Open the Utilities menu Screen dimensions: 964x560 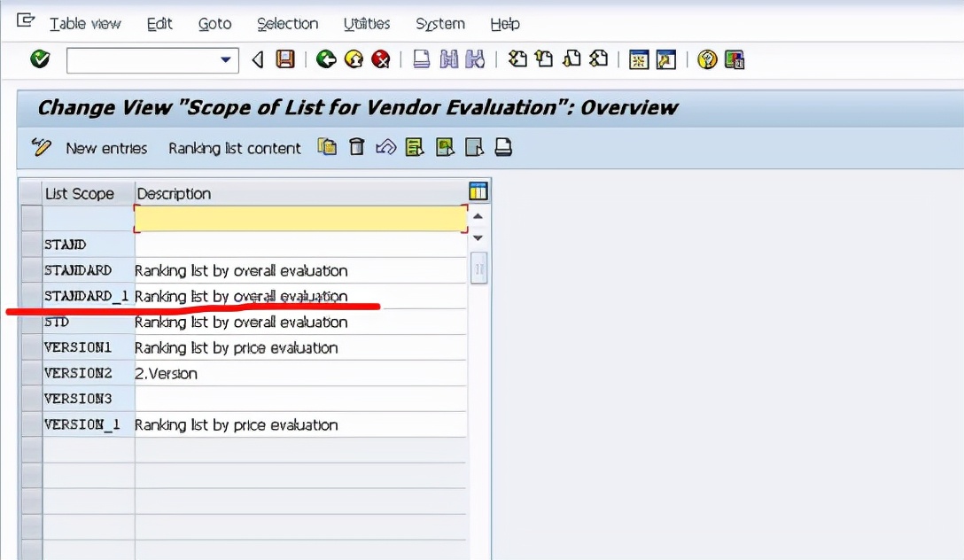point(366,24)
